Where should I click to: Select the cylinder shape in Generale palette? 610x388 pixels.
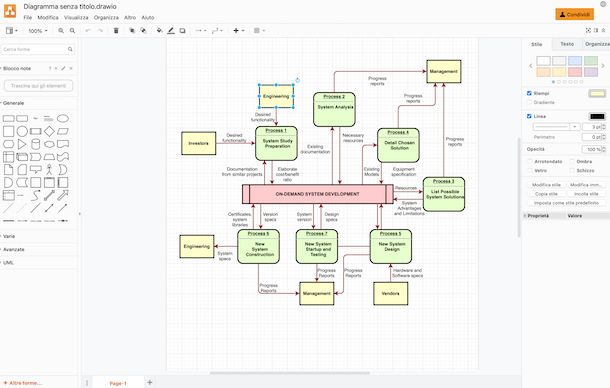tap(35, 144)
